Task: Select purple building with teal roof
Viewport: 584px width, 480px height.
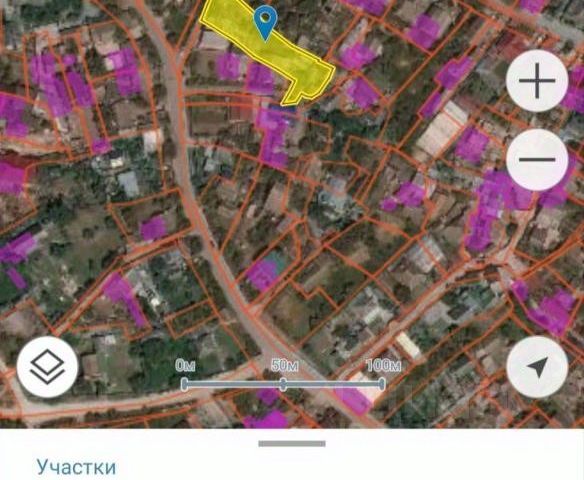Action: pos(265,270)
